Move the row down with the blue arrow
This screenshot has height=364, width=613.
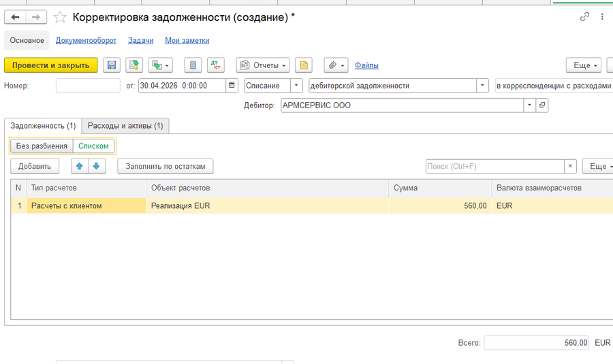pyautogui.click(x=97, y=166)
